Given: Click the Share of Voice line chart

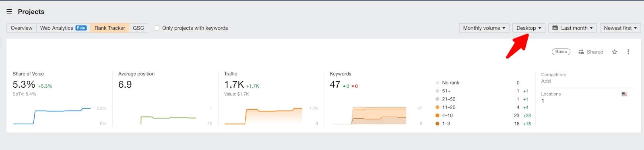Looking at the screenshot, I should click(x=52, y=116).
